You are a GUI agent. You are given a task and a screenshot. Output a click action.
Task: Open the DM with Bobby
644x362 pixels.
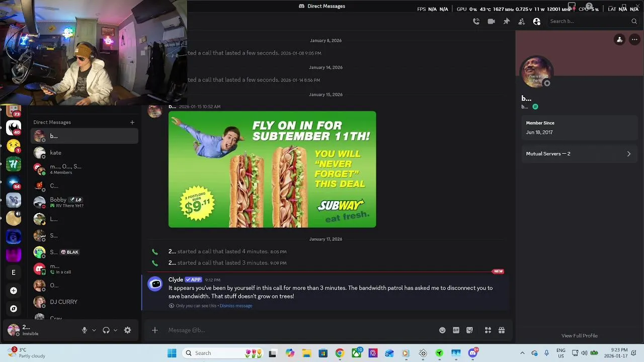point(85,202)
